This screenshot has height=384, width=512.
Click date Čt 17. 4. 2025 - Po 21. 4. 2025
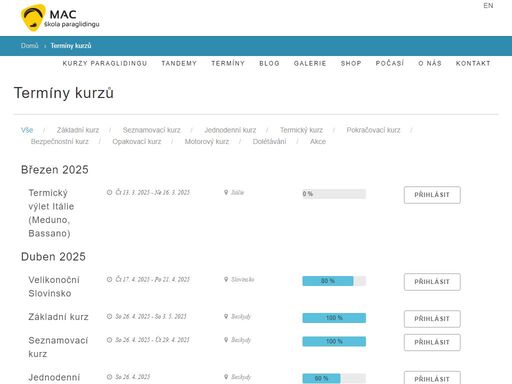tap(153, 279)
